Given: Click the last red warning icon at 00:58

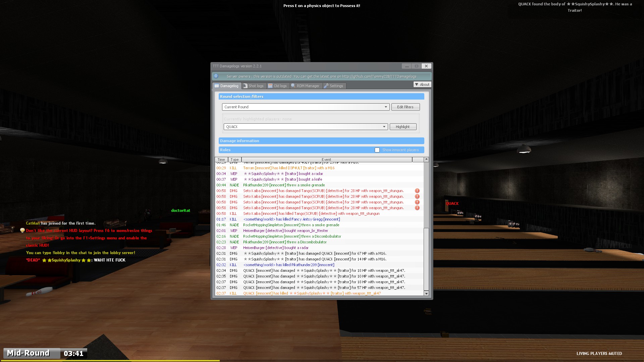Looking at the screenshot, I should [x=417, y=208].
